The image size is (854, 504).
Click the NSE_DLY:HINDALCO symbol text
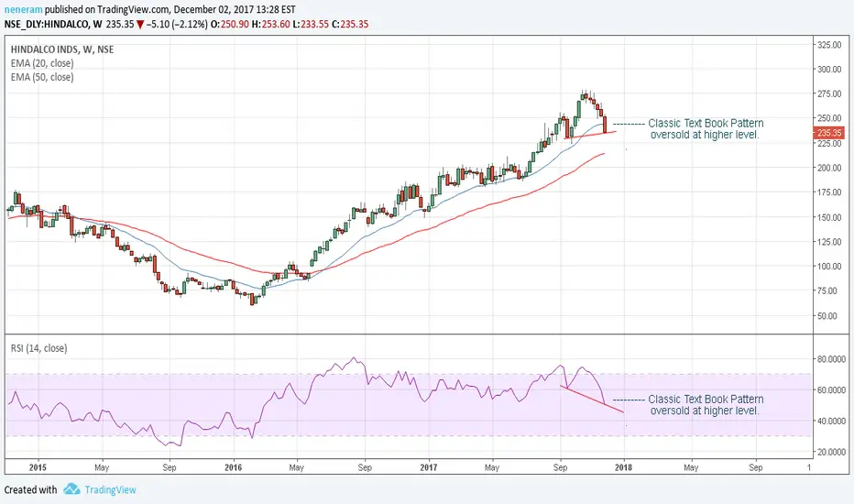point(47,24)
